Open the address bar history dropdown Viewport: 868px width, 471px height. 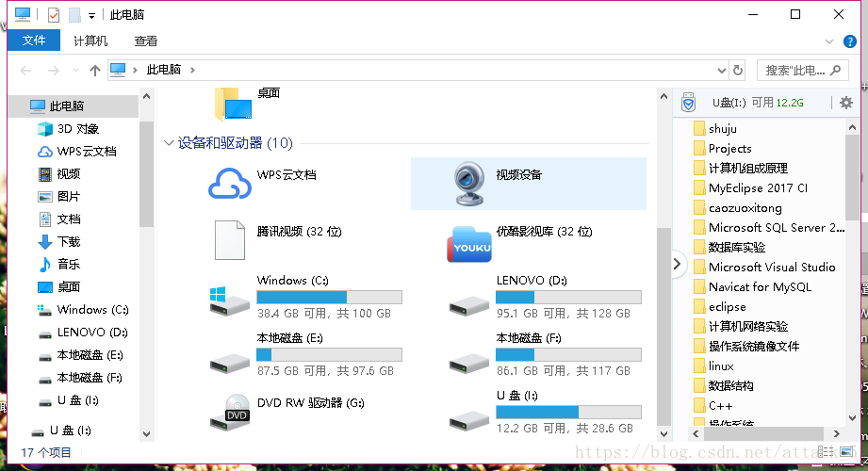click(721, 71)
